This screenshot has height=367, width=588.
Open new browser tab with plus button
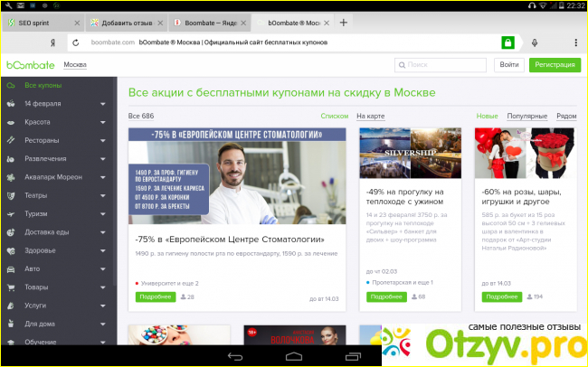click(344, 22)
